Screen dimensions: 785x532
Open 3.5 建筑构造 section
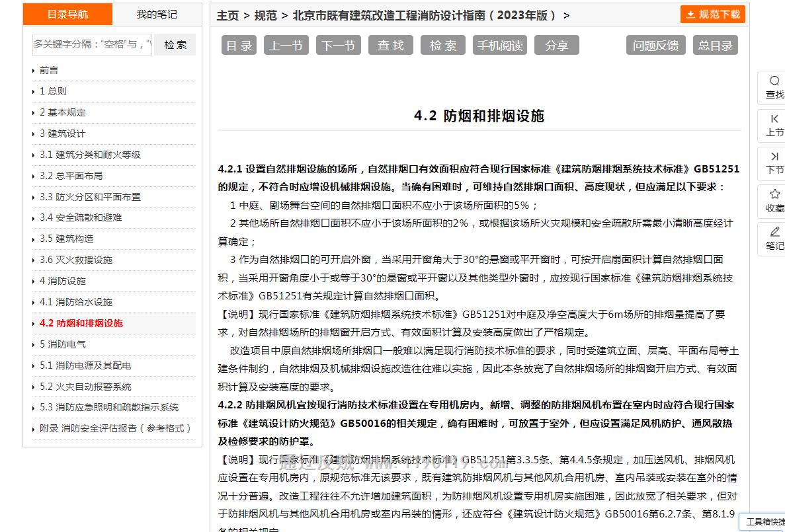click(x=67, y=239)
